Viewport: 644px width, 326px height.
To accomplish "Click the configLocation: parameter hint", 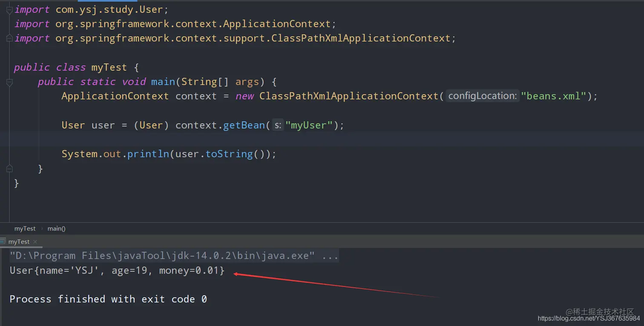I will pyautogui.click(x=483, y=96).
